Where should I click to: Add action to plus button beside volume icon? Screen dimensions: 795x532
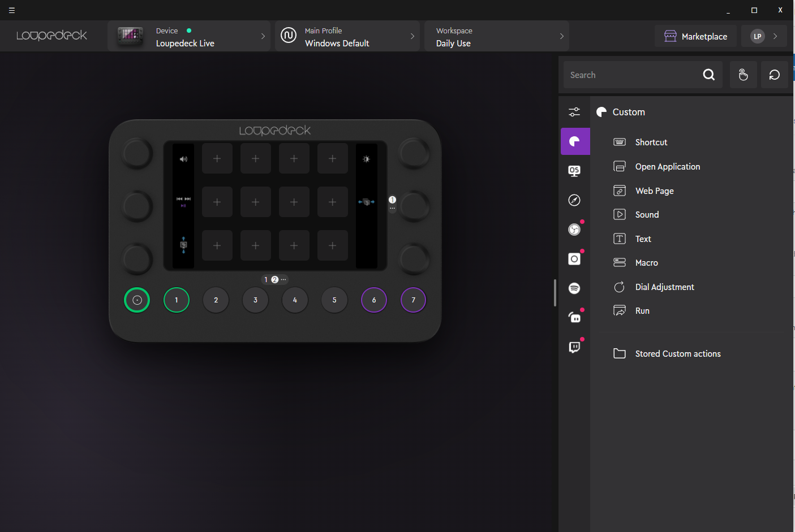(217, 159)
